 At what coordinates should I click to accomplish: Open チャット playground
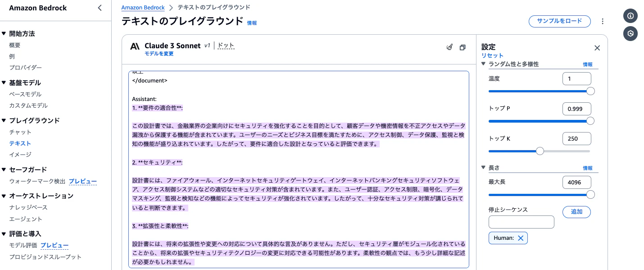click(x=20, y=132)
